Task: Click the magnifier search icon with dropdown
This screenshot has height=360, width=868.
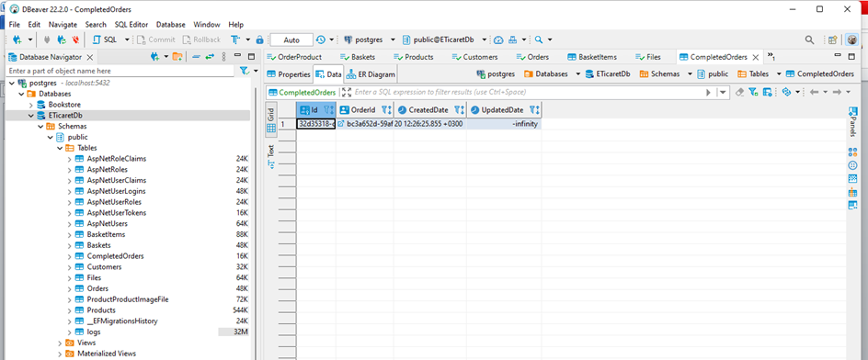Action: click(x=539, y=39)
